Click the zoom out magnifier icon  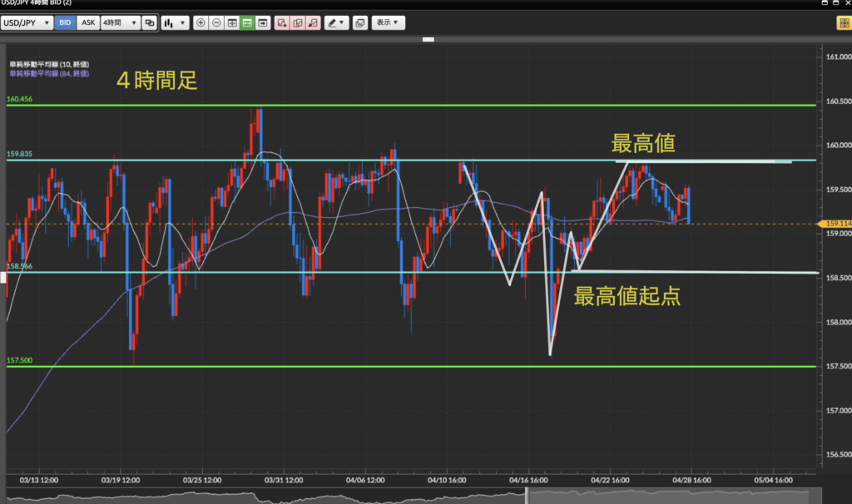point(216,23)
